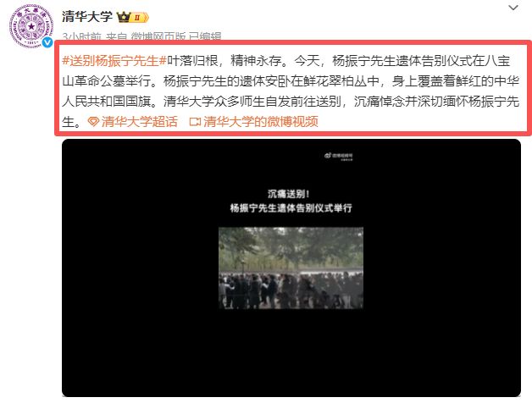Open the 清华大学的微博视频 link
Screen dimensions: 532x403
261,121
